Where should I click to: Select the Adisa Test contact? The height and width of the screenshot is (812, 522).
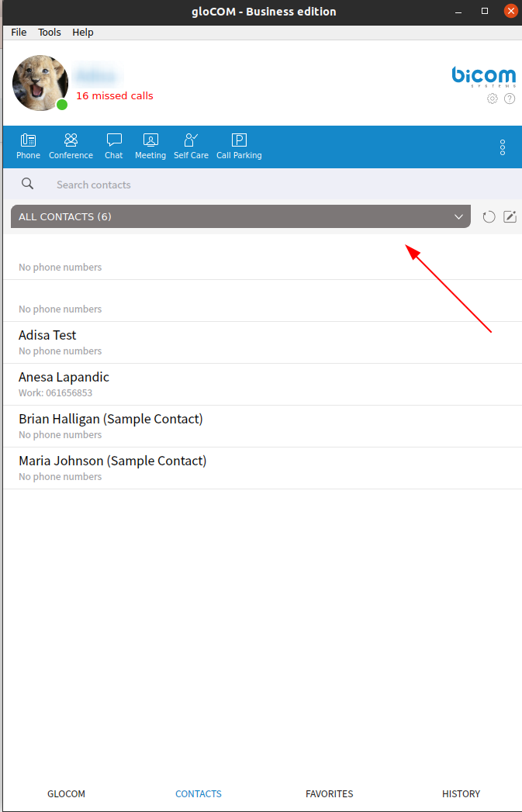click(263, 342)
